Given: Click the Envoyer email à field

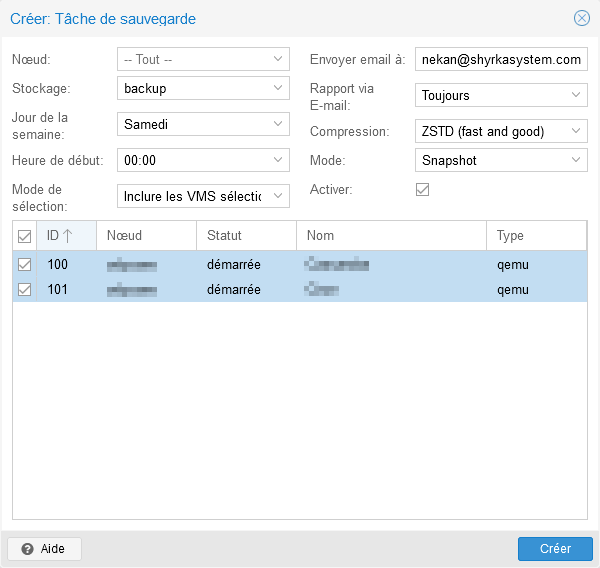Looking at the screenshot, I should click(500, 60).
